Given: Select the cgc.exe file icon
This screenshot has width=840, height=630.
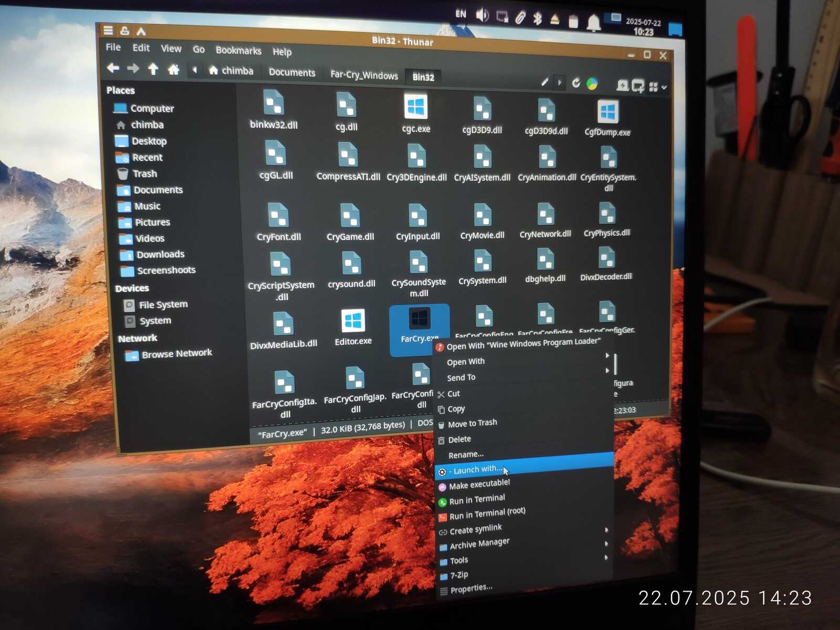Looking at the screenshot, I should 416,107.
